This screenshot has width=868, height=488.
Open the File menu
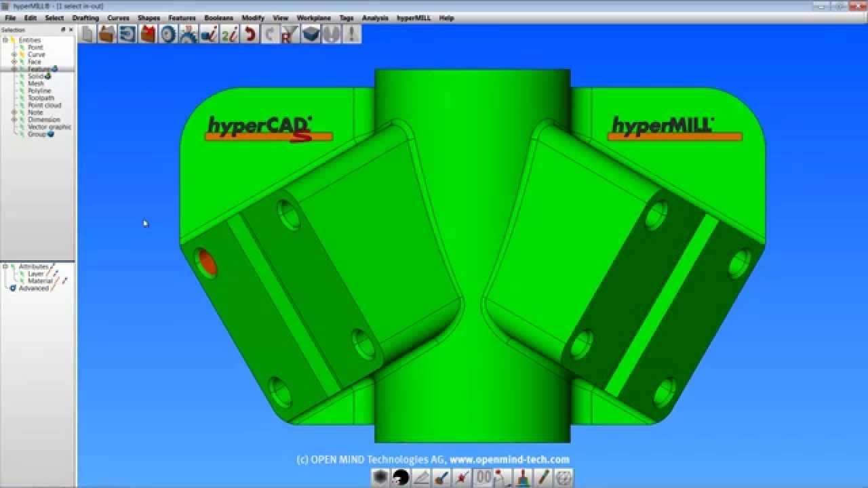[x=10, y=18]
